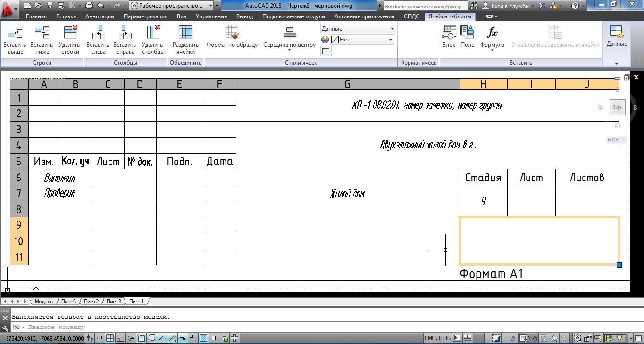Toggle Dynamic Input in status bar
The height and width of the screenshot is (344, 644).
pyautogui.click(x=183, y=338)
